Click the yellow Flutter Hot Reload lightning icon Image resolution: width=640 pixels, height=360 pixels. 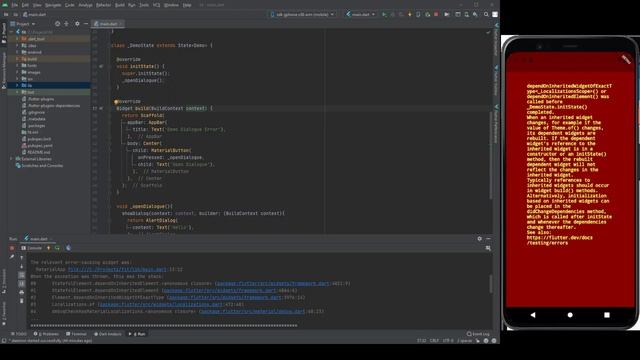410,14
